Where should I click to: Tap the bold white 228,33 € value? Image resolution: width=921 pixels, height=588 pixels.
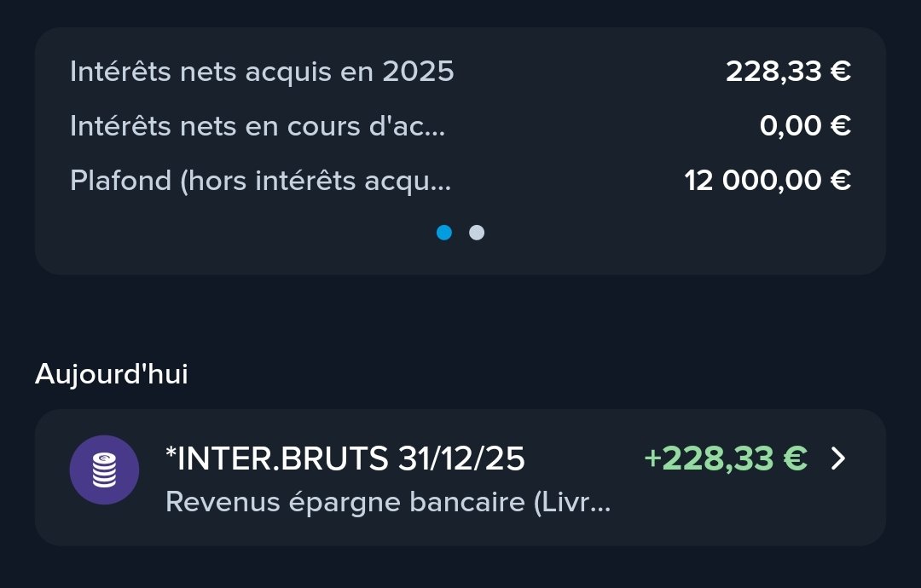pyautogui.click(x=788, y=72)
